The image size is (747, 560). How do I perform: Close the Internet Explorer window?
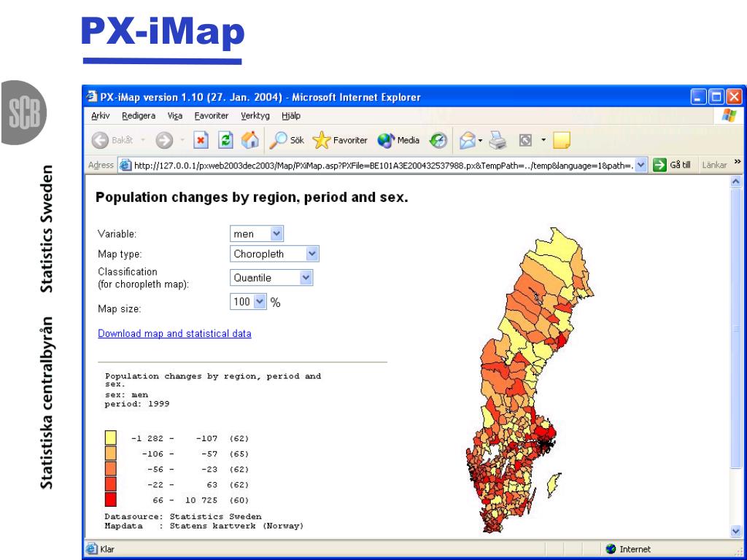(734, 97)
